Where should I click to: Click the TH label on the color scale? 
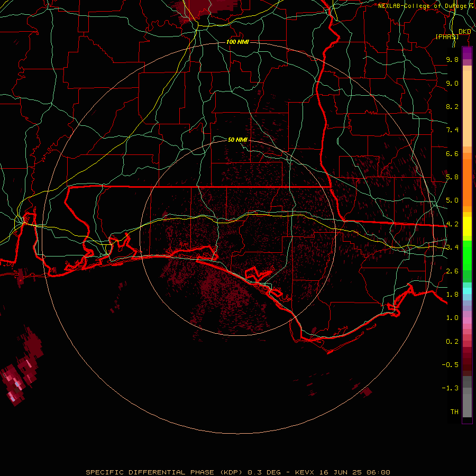click(454, 412)
